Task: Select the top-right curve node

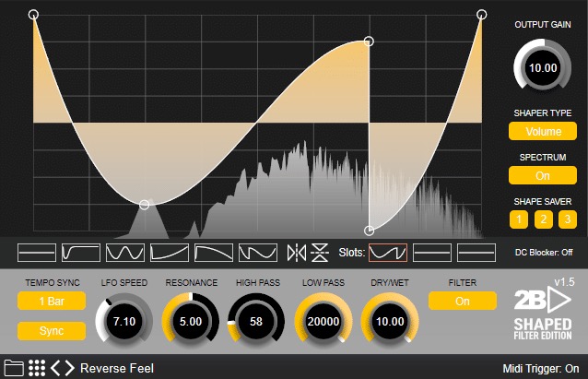Action: coord(482,15)
